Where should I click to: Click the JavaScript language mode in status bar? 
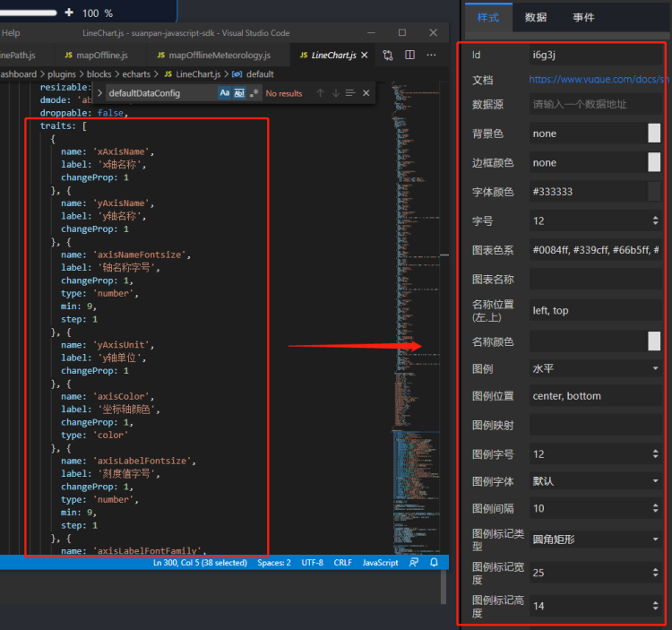pos(380,563)
